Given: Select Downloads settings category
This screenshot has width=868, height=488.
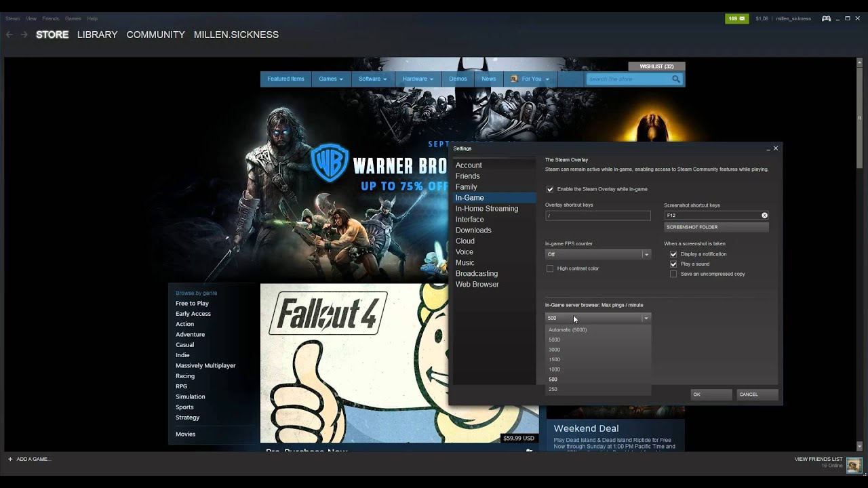Looking at the screenshot, I should pyautogui.click(x=494, y=230).
